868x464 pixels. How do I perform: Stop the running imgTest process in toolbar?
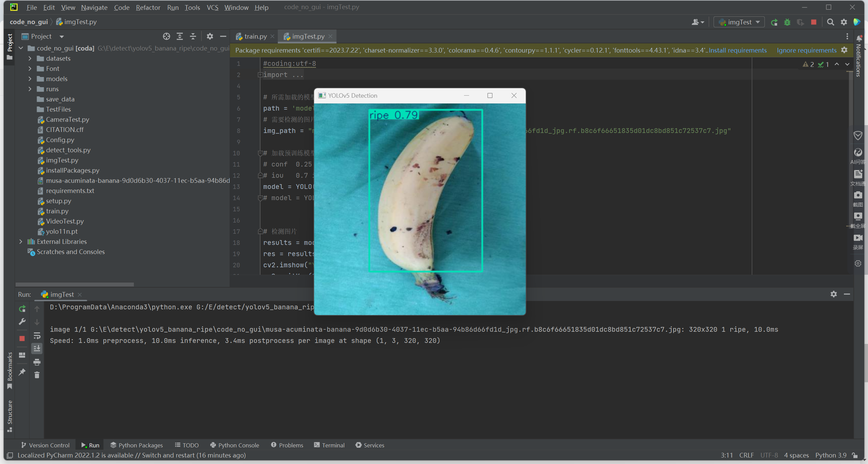click(814, 22)
